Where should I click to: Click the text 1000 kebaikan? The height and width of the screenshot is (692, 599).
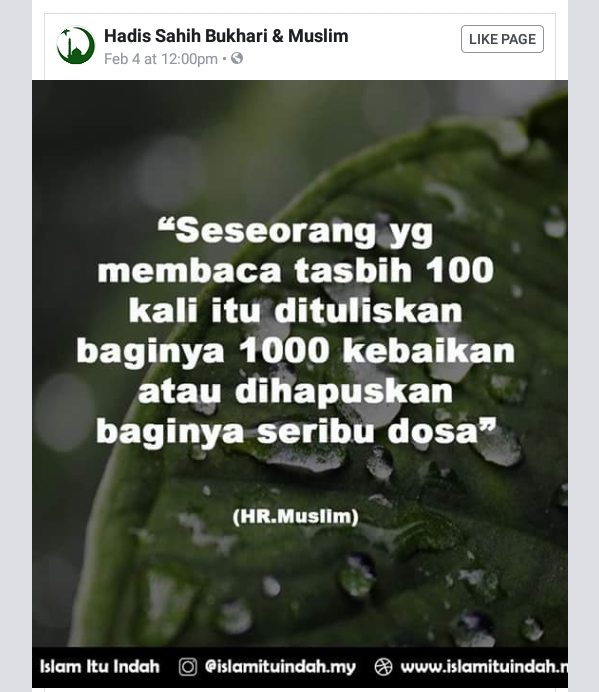click(x=377, y=351)
